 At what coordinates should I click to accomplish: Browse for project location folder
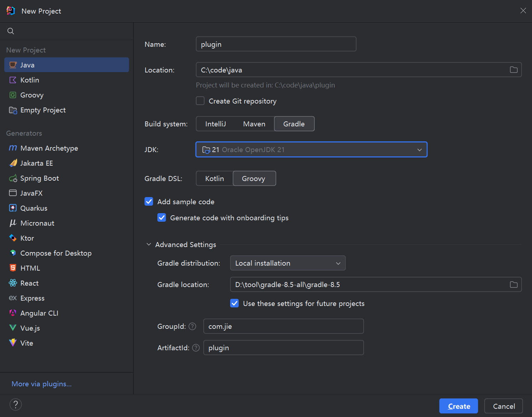click(513, 70)
